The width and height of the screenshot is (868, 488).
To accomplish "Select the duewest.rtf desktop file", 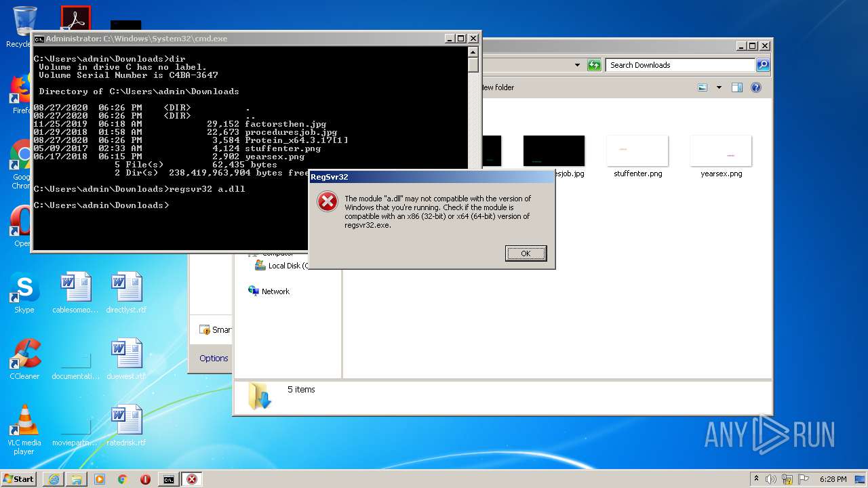I will 126,360.
